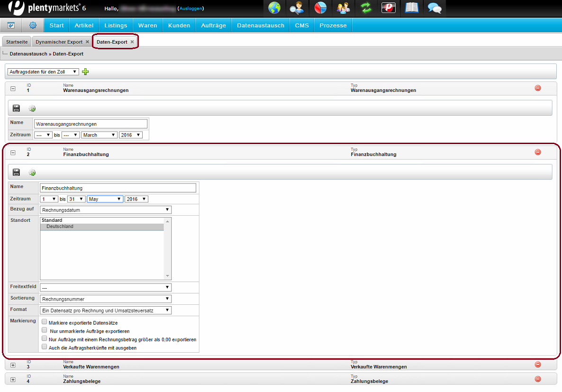562x392 pixels.
Task: Save Finanzbuchhaltung with the floppy disk icon
Action: [16, 173]
